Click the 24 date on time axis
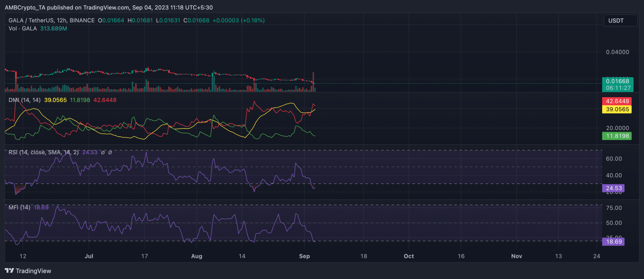 pyautogui.click(x=597, y=256)
